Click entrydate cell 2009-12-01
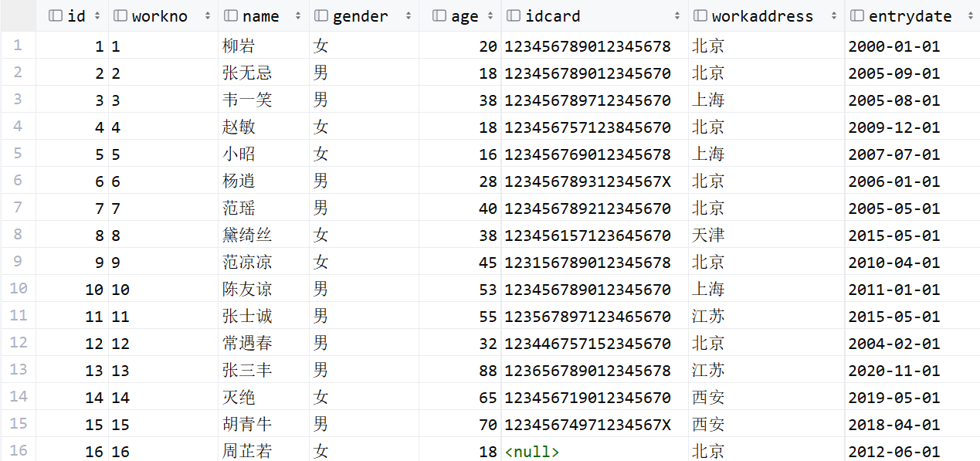The height and width of the screenshot is (461, 980). click(894, 127)
